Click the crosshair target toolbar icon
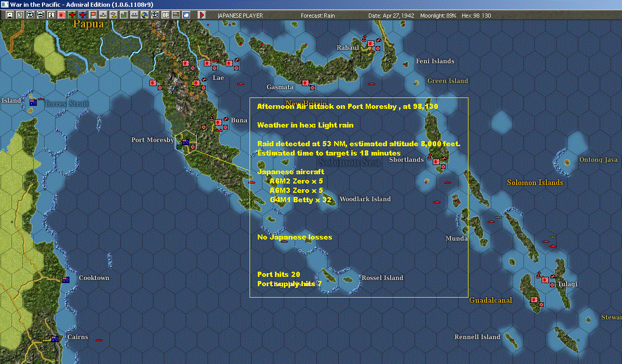This screenshot has width=622, height=364. tap(155, 15)
